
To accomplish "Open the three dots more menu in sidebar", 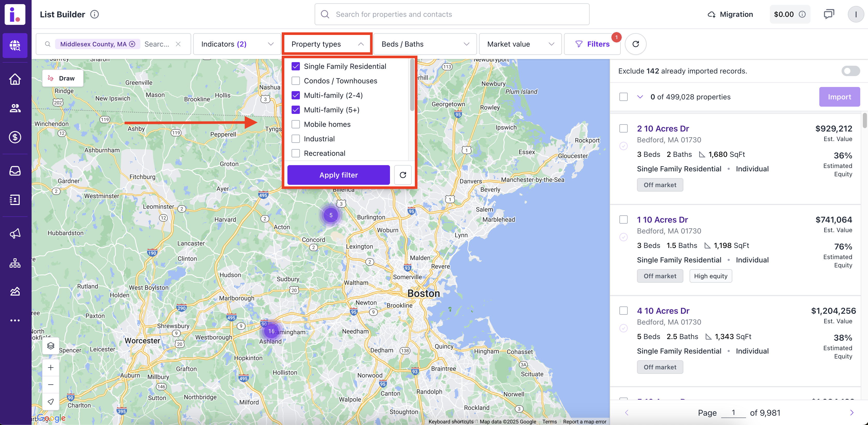I will pyautogui.click(x=15, y=320).
